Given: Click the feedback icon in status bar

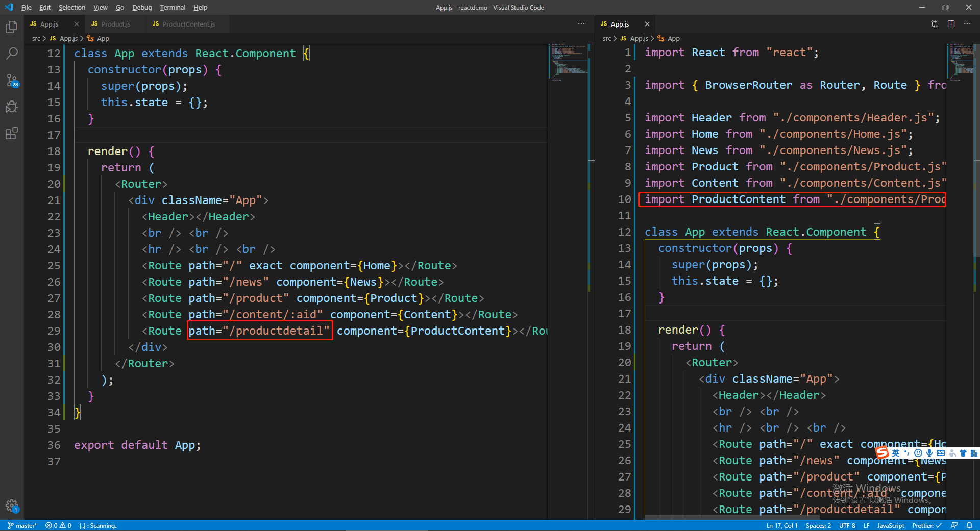Looking at the screenshot, I should [x=954, y=525].
